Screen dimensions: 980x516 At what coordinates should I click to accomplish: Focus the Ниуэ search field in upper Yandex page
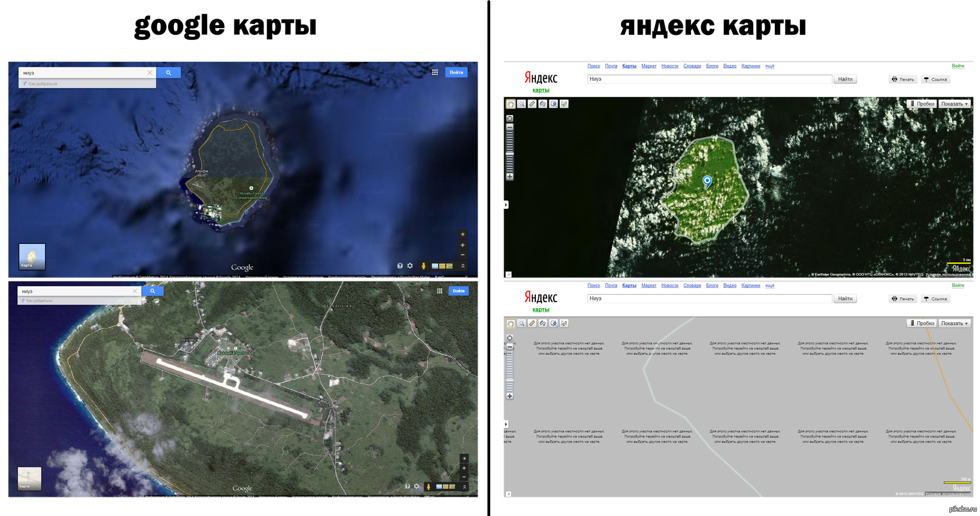point(710,79)
